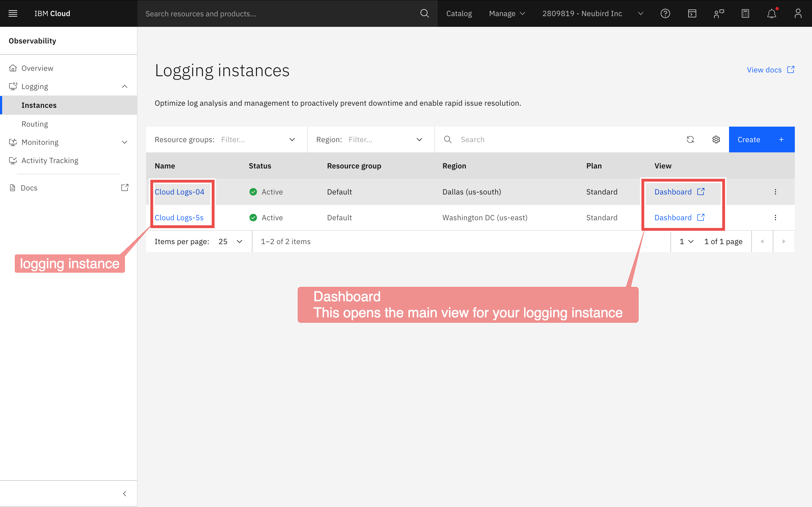Collapse the Logging section in the sidebar
812x507 pixels.
point(125,86)
